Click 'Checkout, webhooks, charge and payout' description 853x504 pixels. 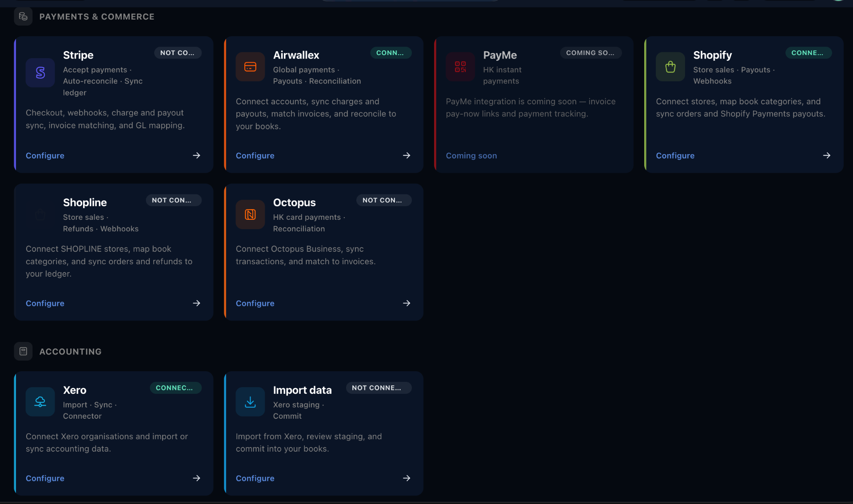click(x=105, y=119)
